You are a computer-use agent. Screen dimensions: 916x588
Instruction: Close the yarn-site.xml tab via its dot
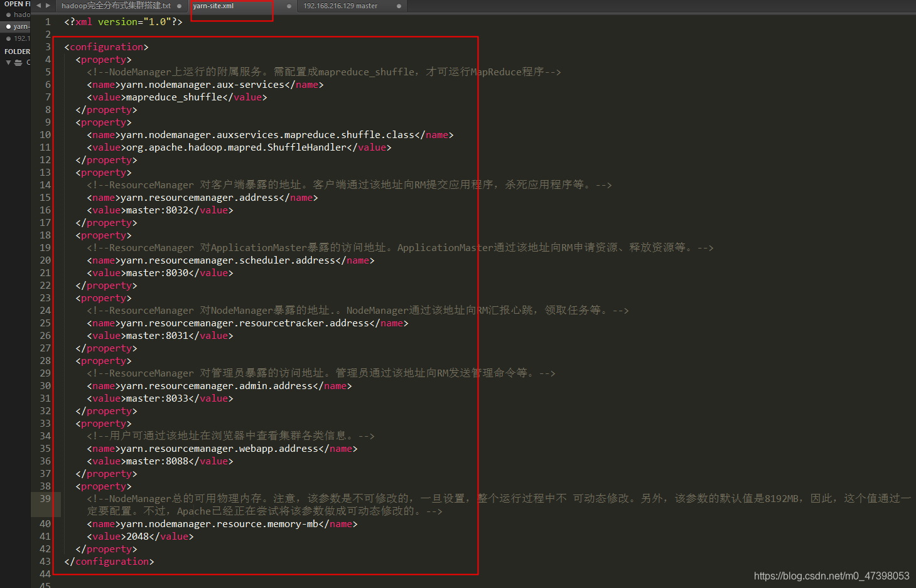pos(289,6)
